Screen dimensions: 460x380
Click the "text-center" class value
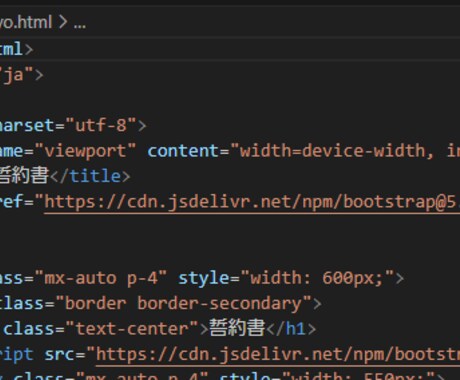(132, 329)
